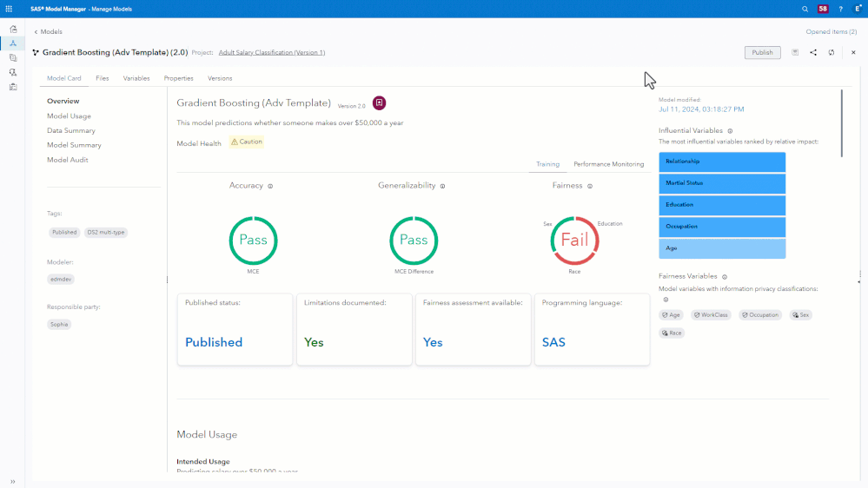Collapse the Model Card side panel

(167, 280)
